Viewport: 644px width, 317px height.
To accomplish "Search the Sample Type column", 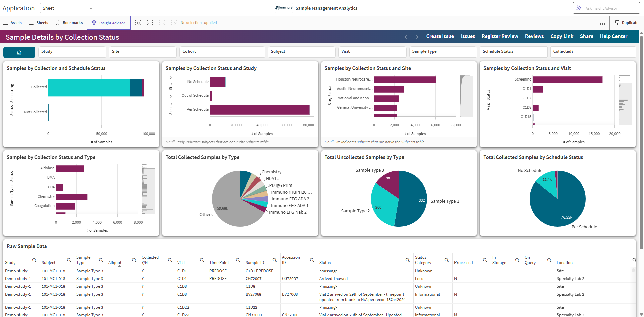I will tap(101, 260).
